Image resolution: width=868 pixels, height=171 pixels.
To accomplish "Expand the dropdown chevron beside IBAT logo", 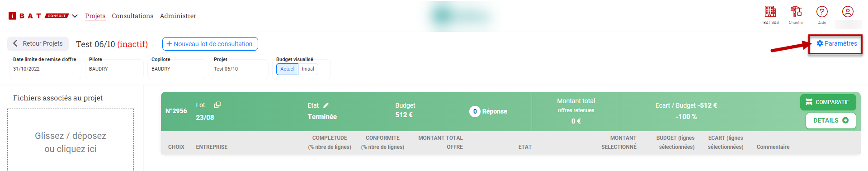I will (x=75, y=16).
